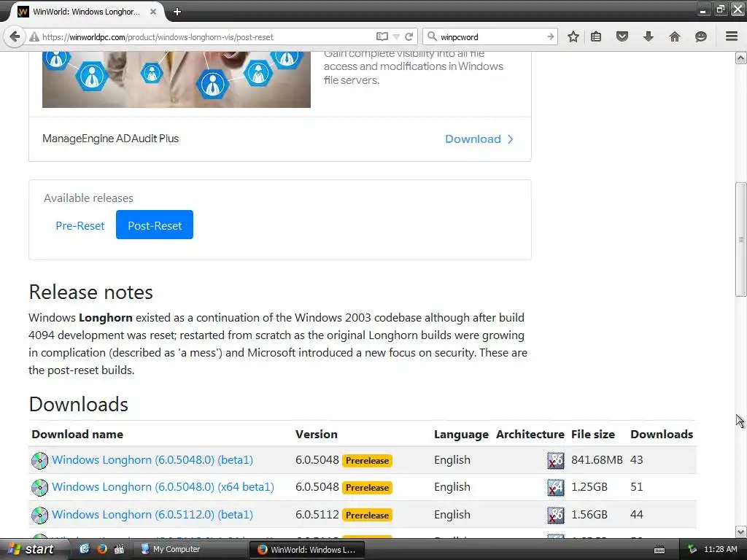Screen dimensions: 747x560
Task: Open reader view icon in address bar
Action: 382,36
